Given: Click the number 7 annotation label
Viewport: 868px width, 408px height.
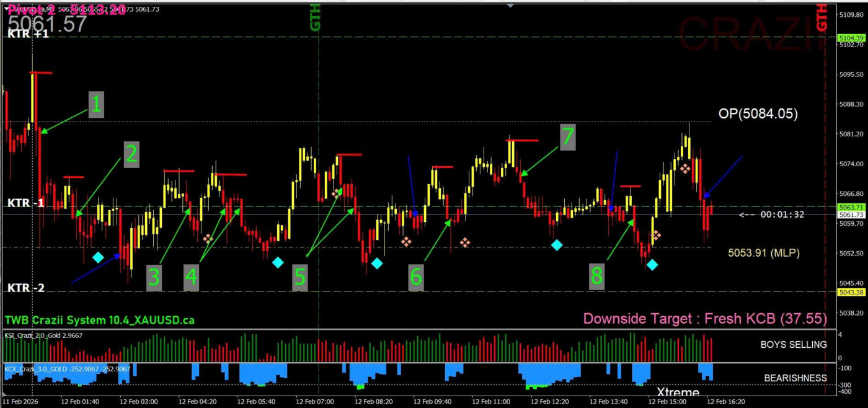Looking at the screenshot, I should 567,137.
